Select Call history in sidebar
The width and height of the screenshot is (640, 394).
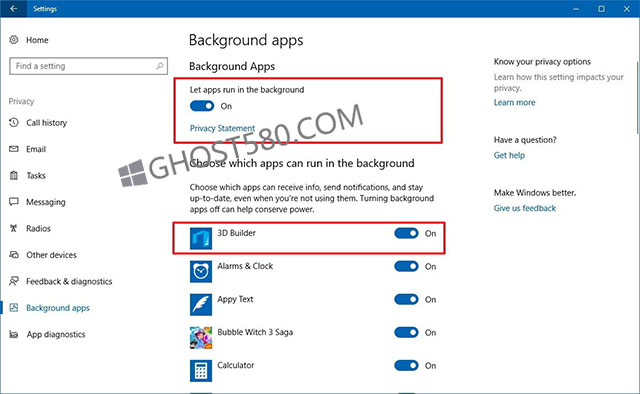[47, 122]
